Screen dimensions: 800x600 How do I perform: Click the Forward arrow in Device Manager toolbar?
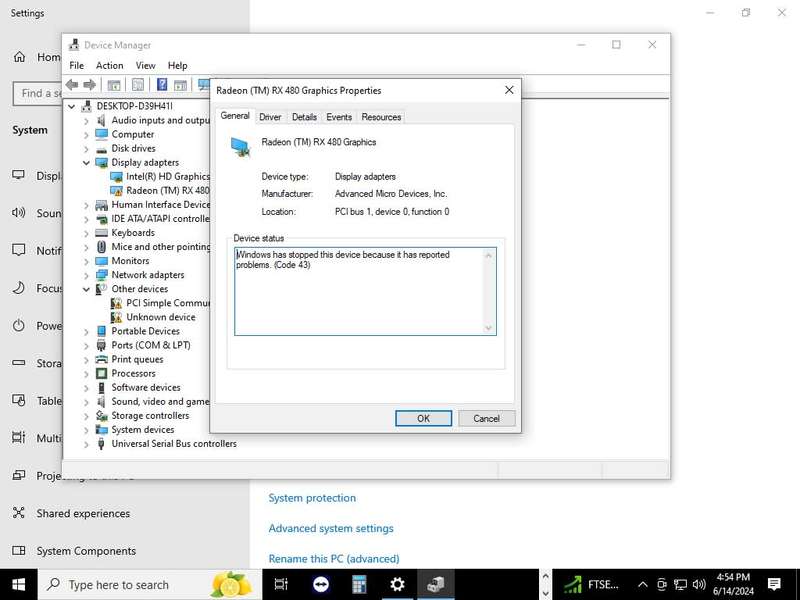click(90, 85)
